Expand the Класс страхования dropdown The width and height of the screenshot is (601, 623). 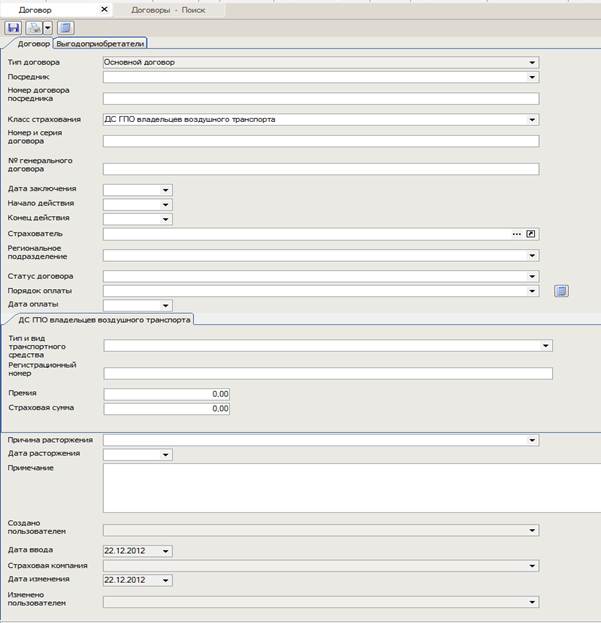point(533,120)
